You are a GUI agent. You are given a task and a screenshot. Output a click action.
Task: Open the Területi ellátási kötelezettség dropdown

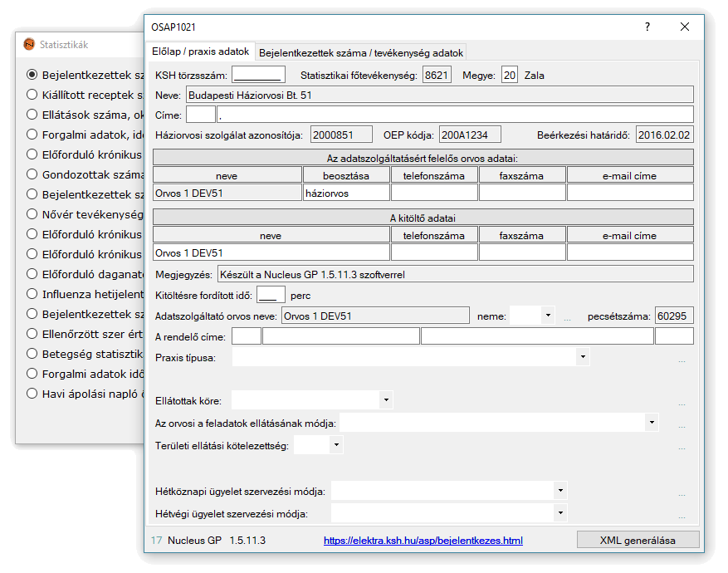[336, 445]
